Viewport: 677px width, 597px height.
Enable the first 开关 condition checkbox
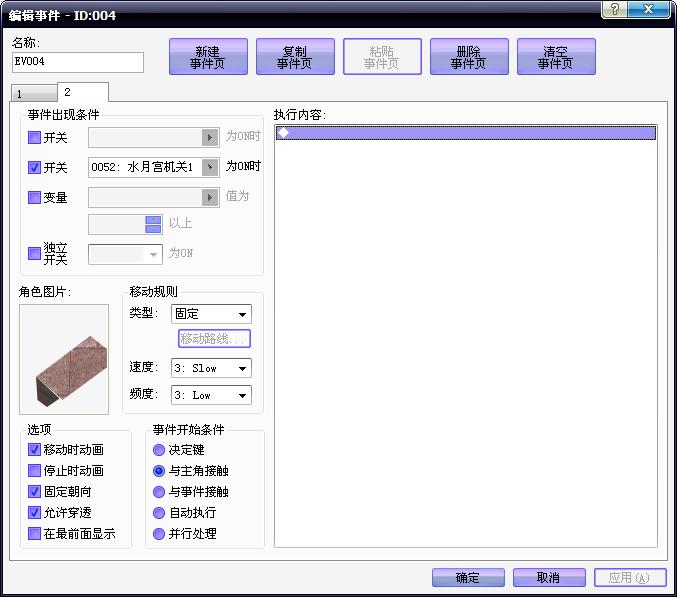34,138
